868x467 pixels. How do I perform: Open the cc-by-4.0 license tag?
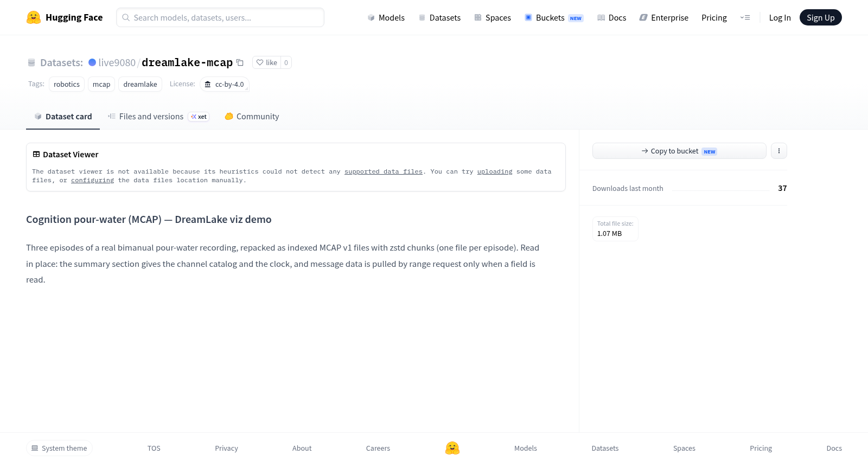[x=225, y=84]
